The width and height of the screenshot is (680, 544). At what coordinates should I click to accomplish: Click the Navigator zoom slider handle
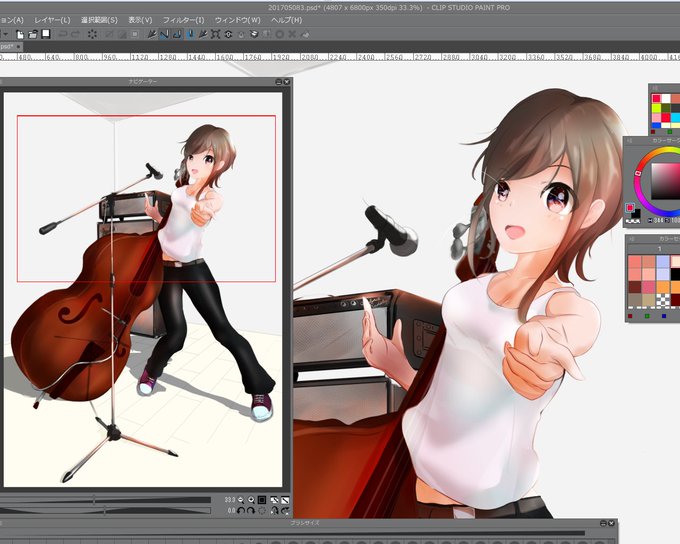click(x=94, y=500)
